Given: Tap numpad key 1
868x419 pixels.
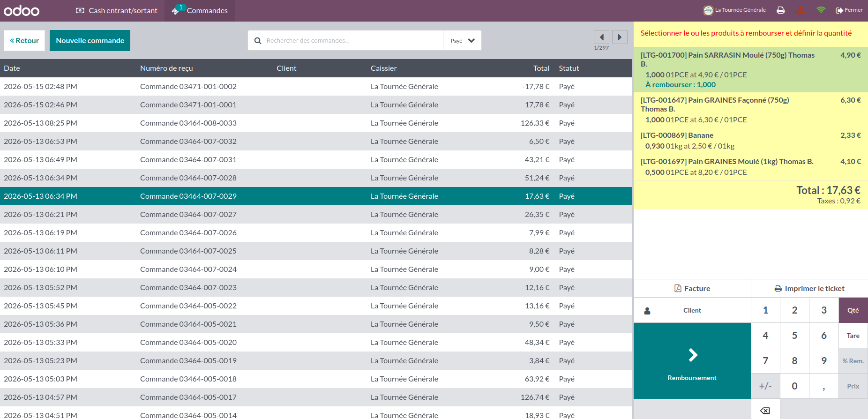Looking at the screenshot, I should click(x=766, y=310).
